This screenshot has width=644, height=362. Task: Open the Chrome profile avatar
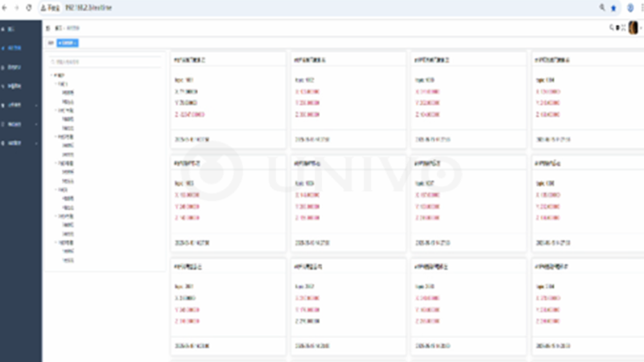click(630, 8)
